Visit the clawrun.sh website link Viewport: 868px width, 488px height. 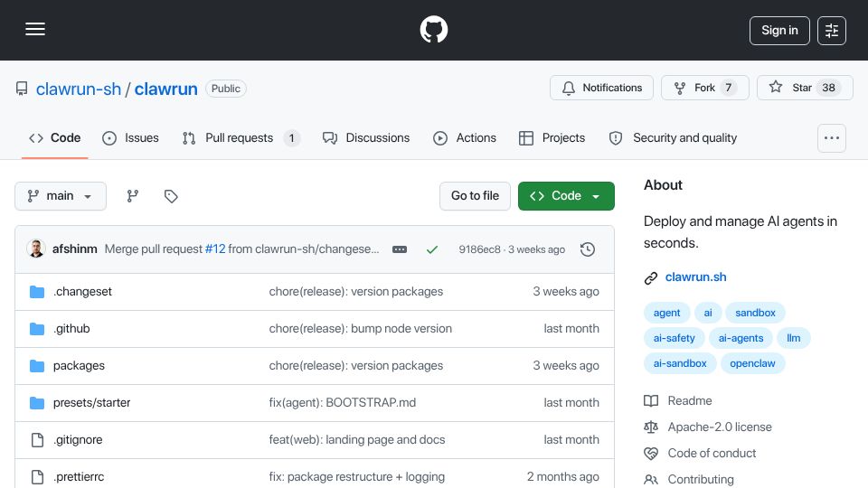tap(695, 277)
